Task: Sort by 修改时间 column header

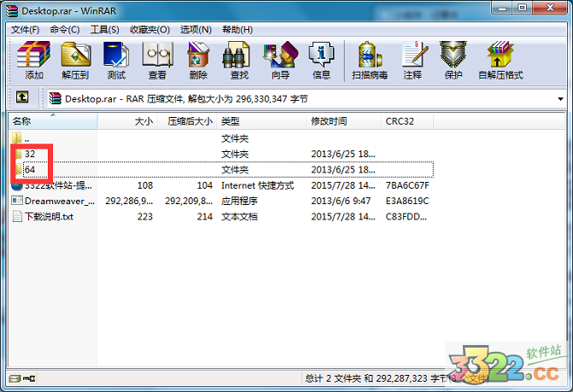Action: 343,121
